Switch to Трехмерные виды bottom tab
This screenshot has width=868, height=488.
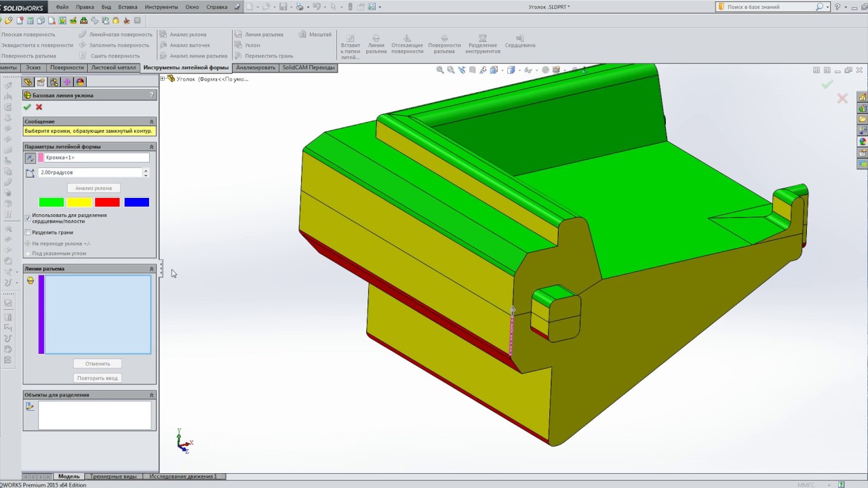click(113, 476)
